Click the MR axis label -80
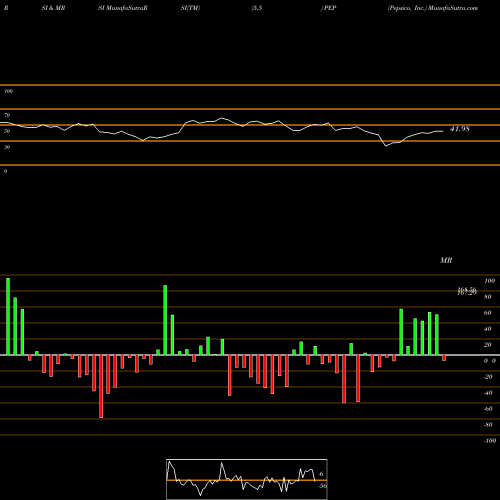The image size is (500, 500). point(488,425)
